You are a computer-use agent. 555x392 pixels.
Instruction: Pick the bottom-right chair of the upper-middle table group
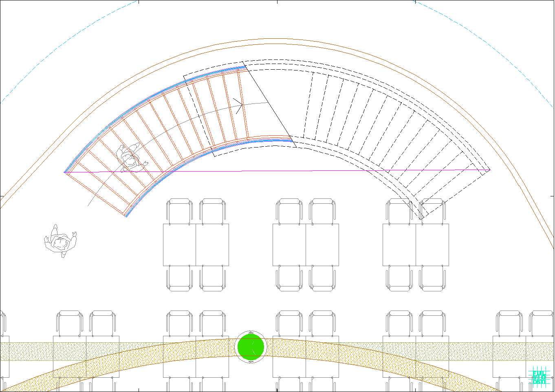(322, 278)
